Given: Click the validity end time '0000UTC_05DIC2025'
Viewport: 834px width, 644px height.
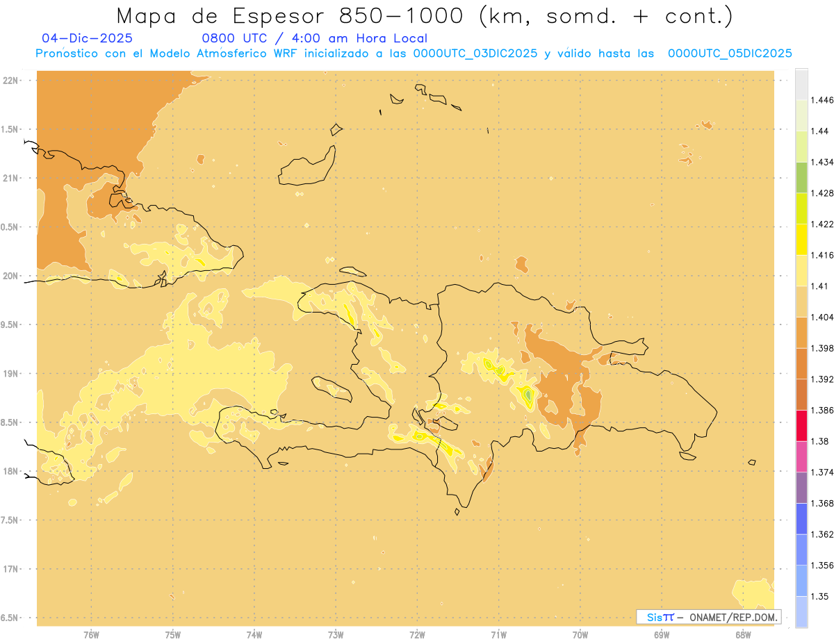Looking at the screenshot, I should click(x=730, y=53).
